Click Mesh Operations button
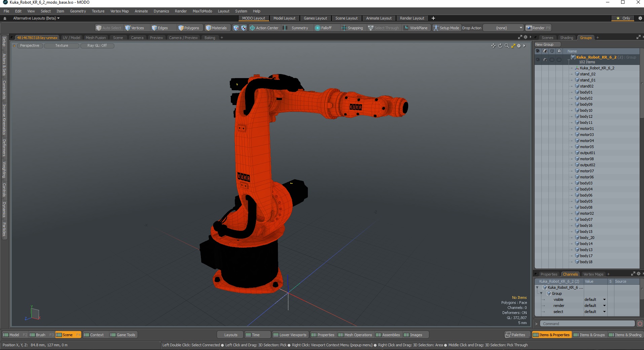The image size is (644, 350). pos(355,335)
